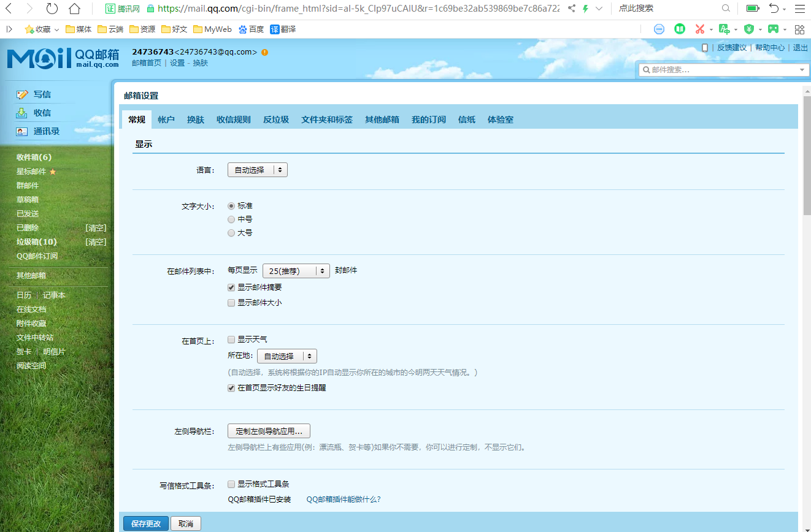811x532 pixels.
Task: Check the 显示天气 option
Action: tap(231, 339)
